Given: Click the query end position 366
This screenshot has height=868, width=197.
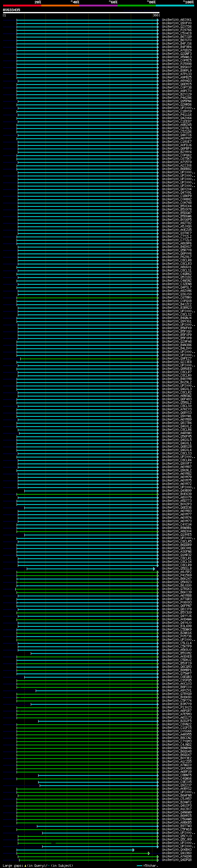Looking at the screenshot, I should (155, 15).
